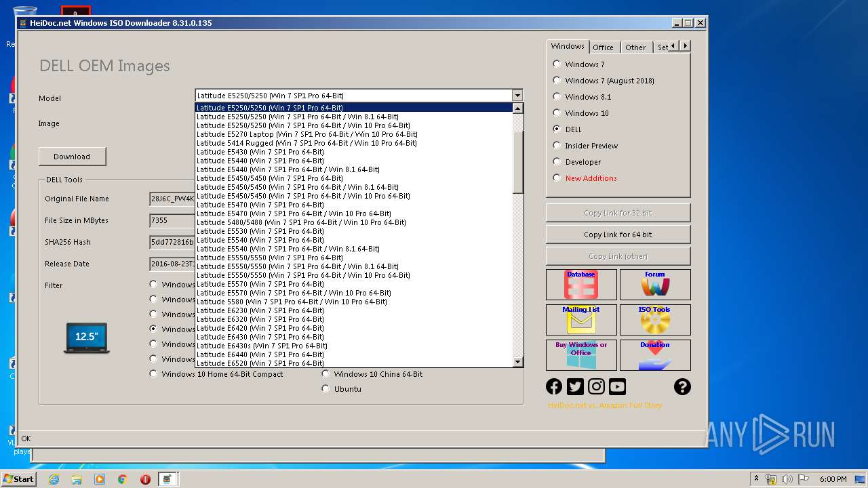Collapse the Model combo box arrow
Viewport: 868px width, 488px height.
[517, 96]
